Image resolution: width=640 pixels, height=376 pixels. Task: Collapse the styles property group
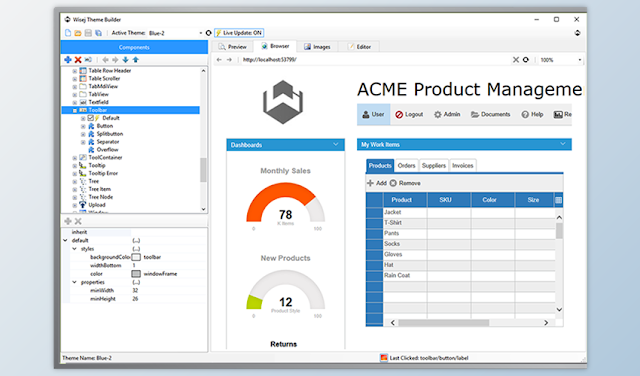75,249
